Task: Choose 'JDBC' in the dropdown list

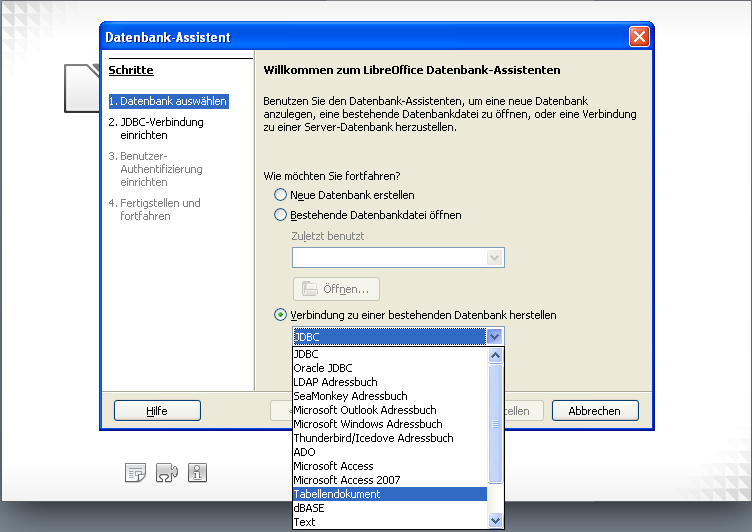Action: [390, 354]
